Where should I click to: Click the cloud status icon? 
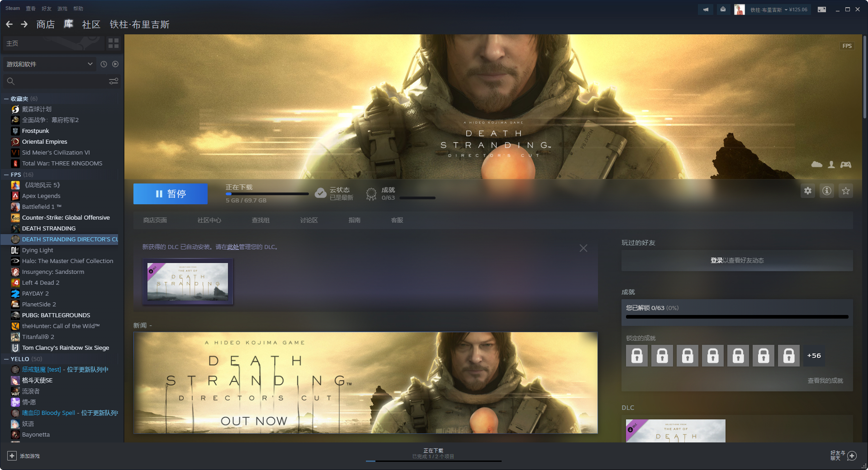point(321,193)
